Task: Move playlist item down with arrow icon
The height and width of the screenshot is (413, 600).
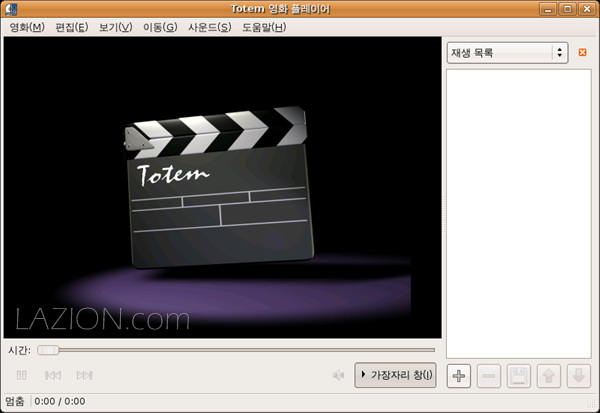Action: pos(579,376)
